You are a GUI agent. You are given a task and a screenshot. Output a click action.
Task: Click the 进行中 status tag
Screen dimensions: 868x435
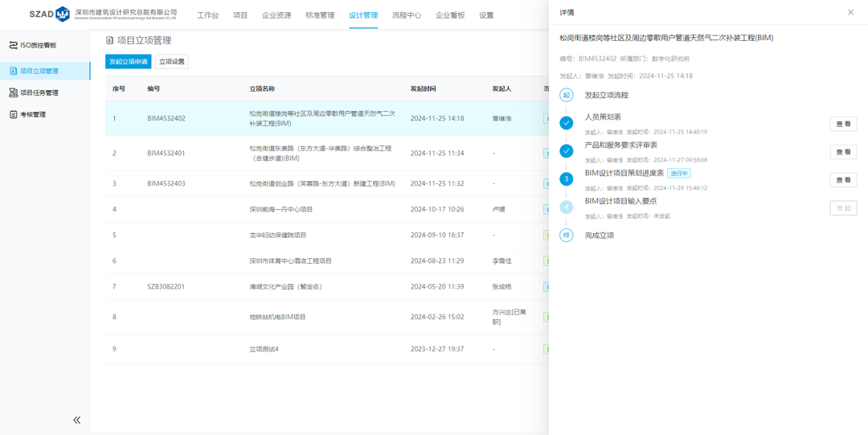tap(679, 174)
